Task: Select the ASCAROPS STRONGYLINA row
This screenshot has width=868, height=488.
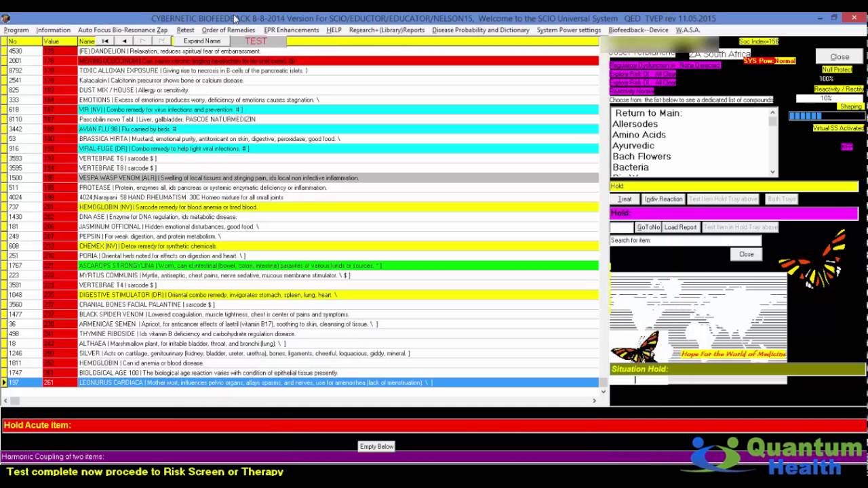Action: (300, 266)
